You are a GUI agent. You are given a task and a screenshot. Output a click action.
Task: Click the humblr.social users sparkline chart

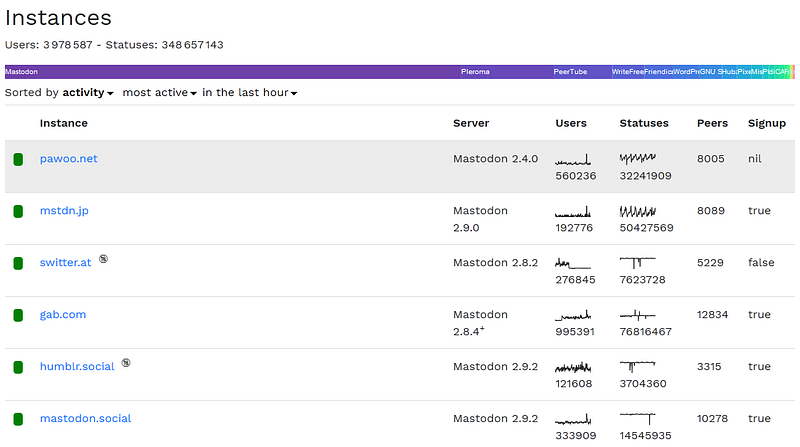tap(573, 367)
